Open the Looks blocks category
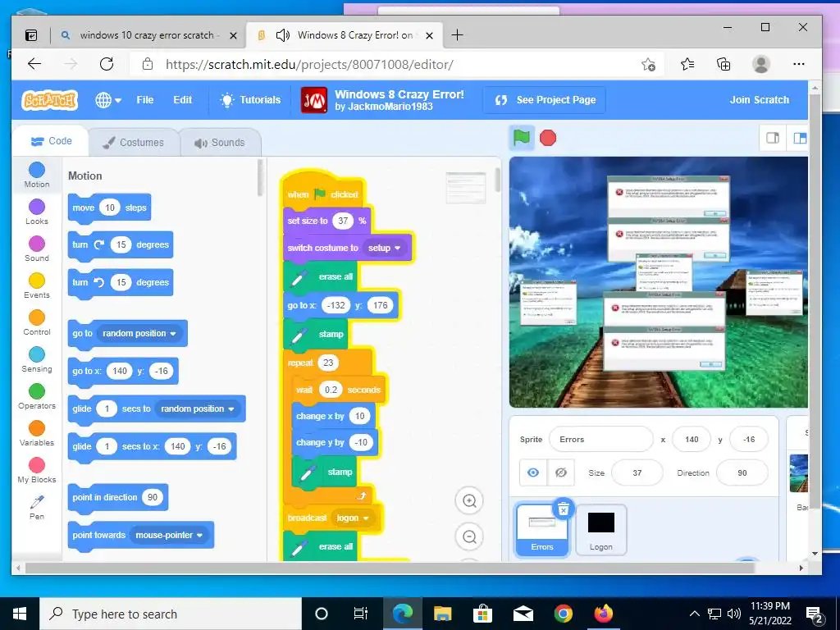The height and width of the screenshot is (630, 840). coord(36,212)
